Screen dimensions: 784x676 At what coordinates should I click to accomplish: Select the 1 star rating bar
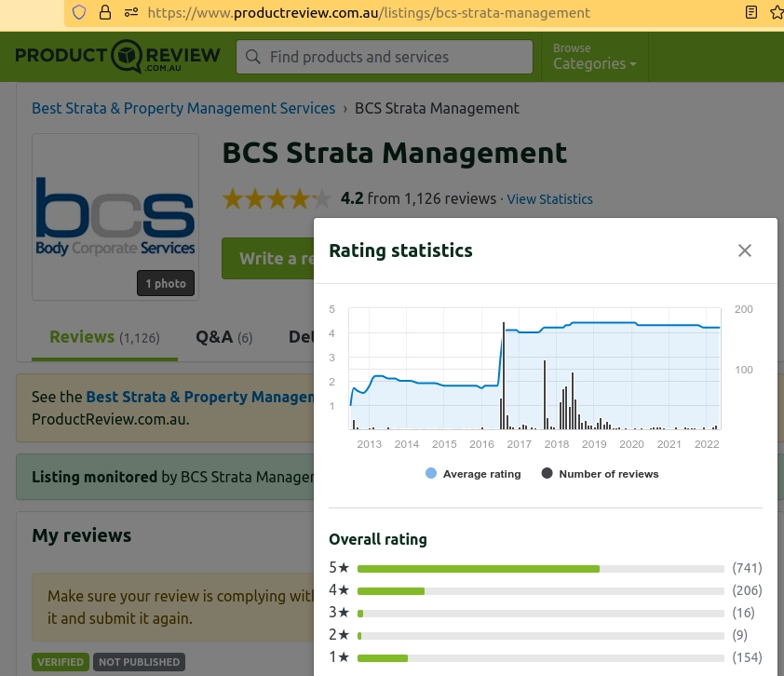click(x=540, y=658)
